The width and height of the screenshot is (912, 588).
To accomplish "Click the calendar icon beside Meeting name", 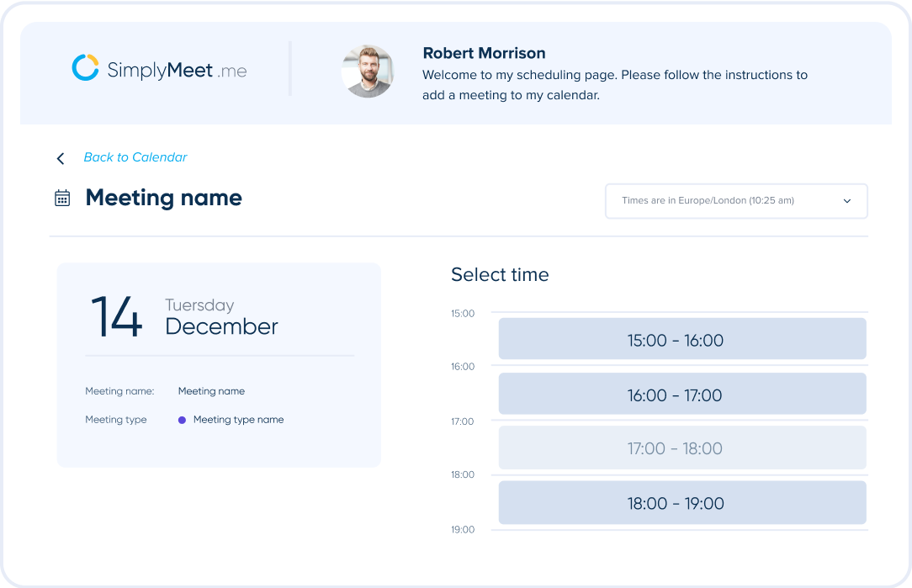I will 62,199.
